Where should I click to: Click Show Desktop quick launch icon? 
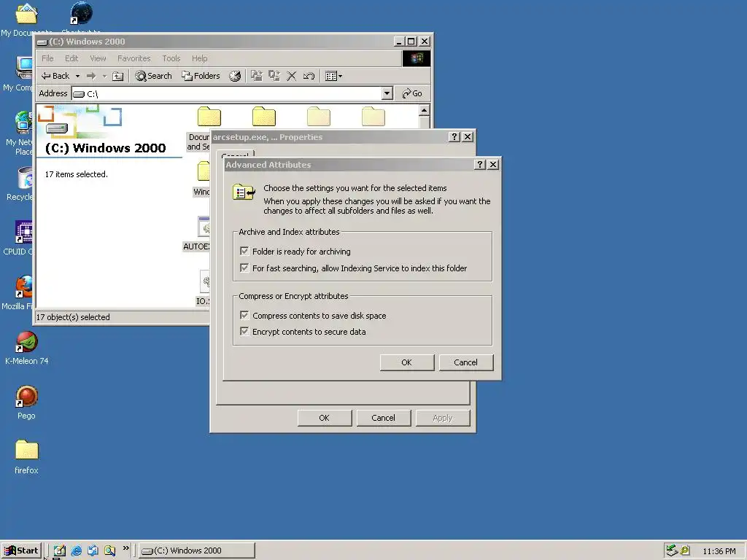coord(60,551)
